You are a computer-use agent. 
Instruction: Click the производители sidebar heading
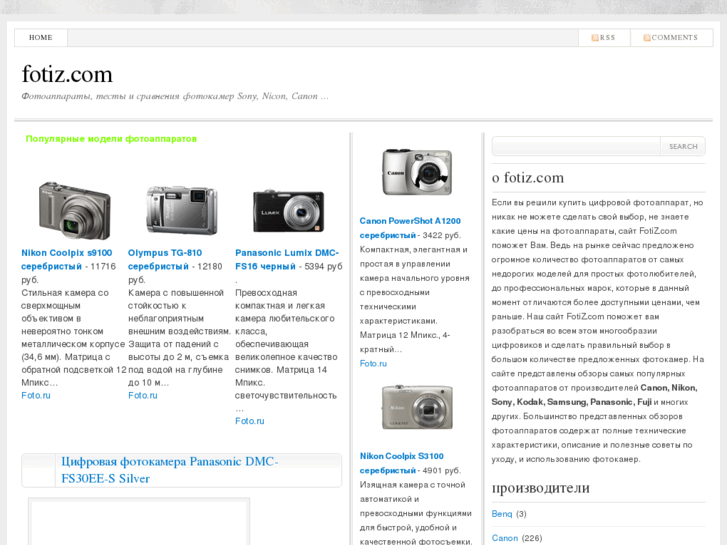541,488
